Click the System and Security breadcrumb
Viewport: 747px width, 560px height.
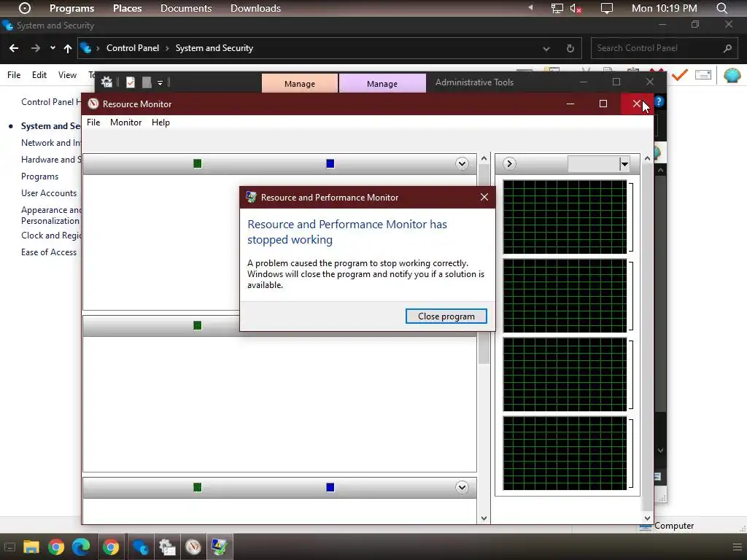[x=214, y=48]
